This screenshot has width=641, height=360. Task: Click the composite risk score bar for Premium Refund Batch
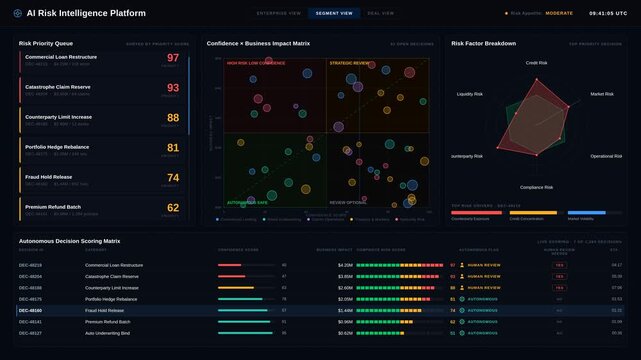(400, 322)
